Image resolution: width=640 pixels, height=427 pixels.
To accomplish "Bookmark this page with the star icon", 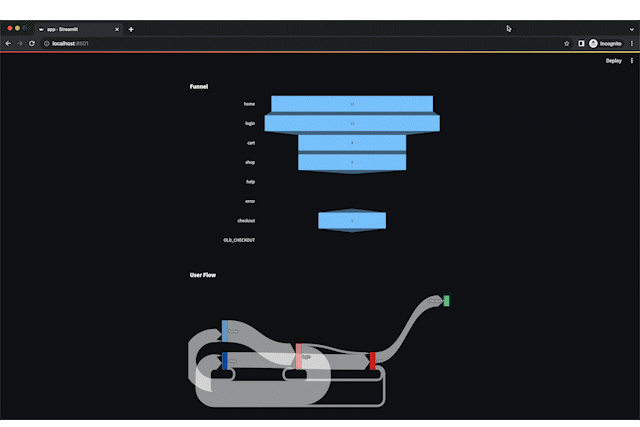I will 567,43.
